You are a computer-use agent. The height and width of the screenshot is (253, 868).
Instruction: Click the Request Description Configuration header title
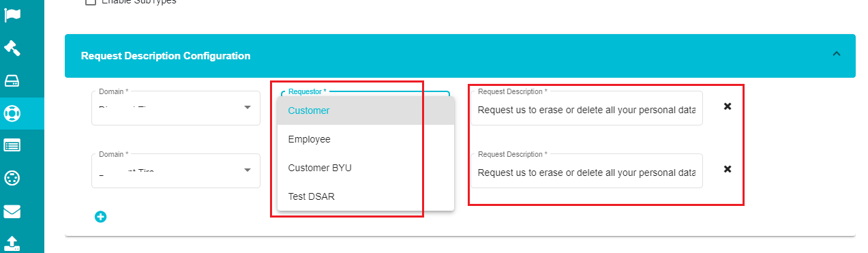click(x=166, y=56)
